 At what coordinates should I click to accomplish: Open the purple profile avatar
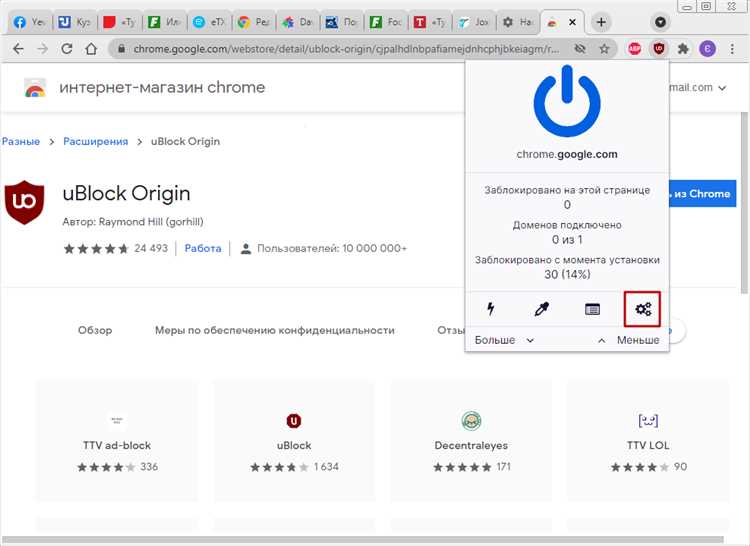coord(707,48)
